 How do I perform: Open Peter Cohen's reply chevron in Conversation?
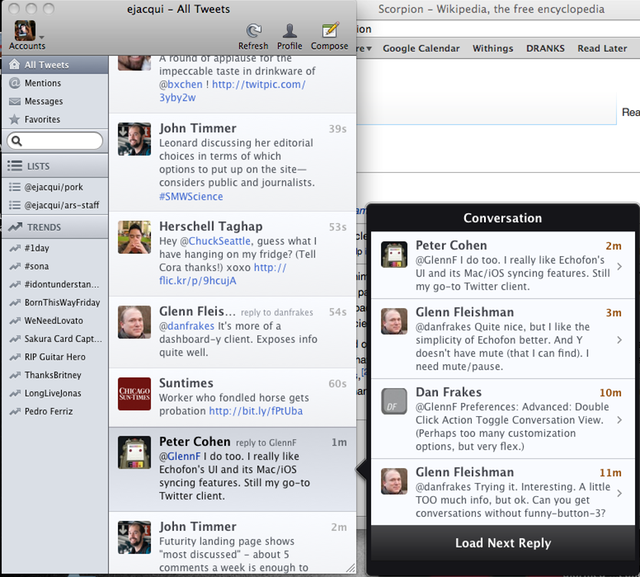(620, 266)
